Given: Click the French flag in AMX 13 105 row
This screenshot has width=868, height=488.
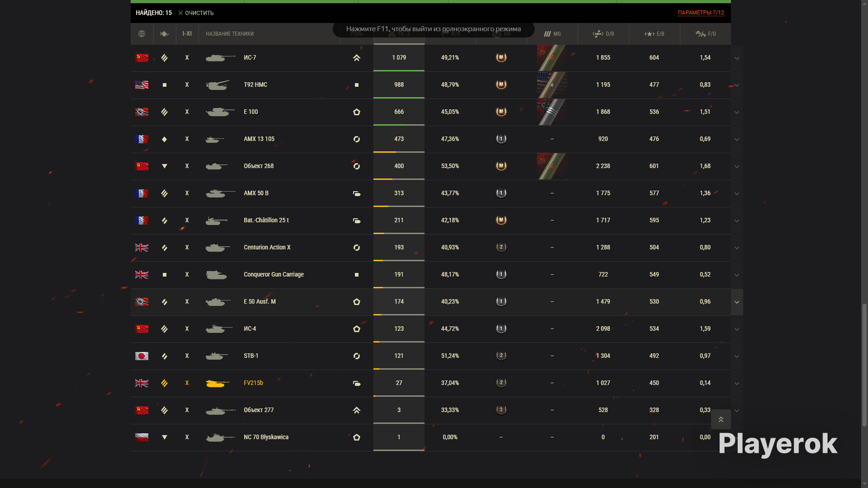Looking at the screenshot, I should pos(142,139).
